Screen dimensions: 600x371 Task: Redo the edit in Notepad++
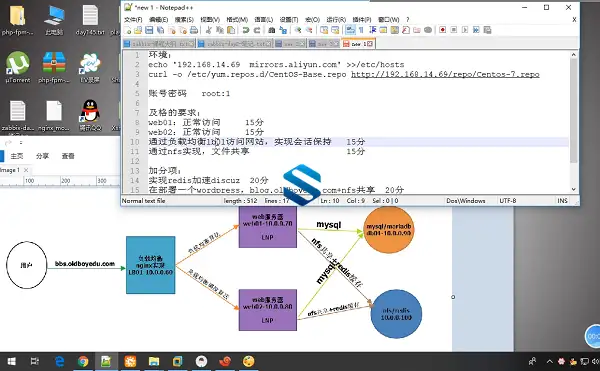[x=257, y=30]
